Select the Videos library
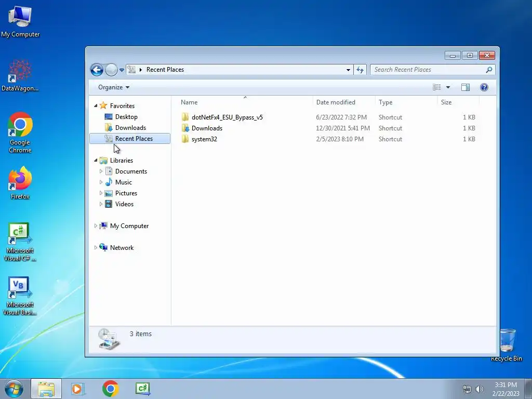 (x=124, y=204)
